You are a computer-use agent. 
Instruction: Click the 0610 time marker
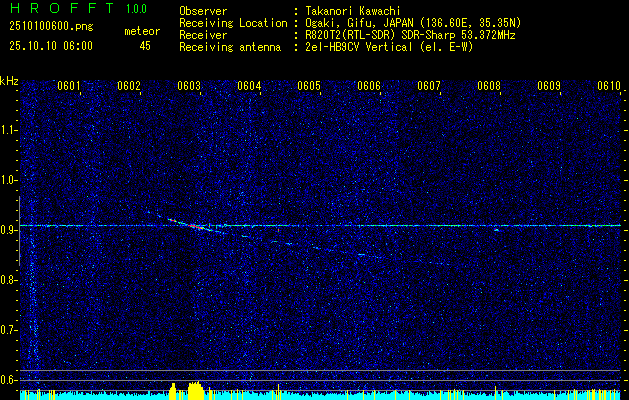609,86
